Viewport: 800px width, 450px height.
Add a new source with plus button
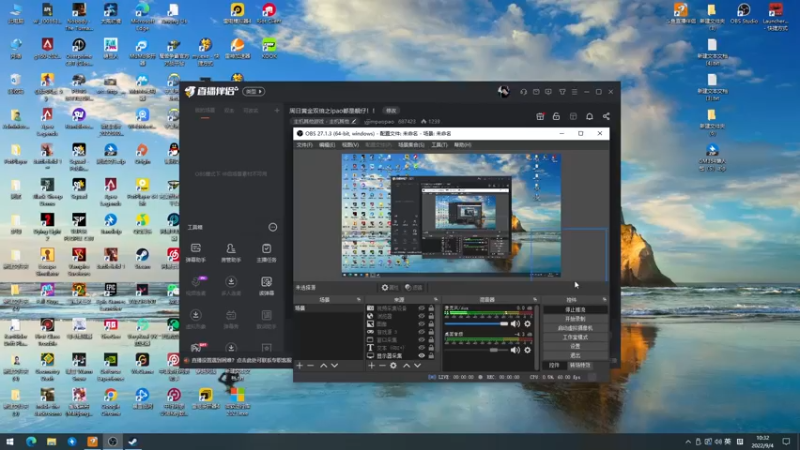tap(371, 365)
